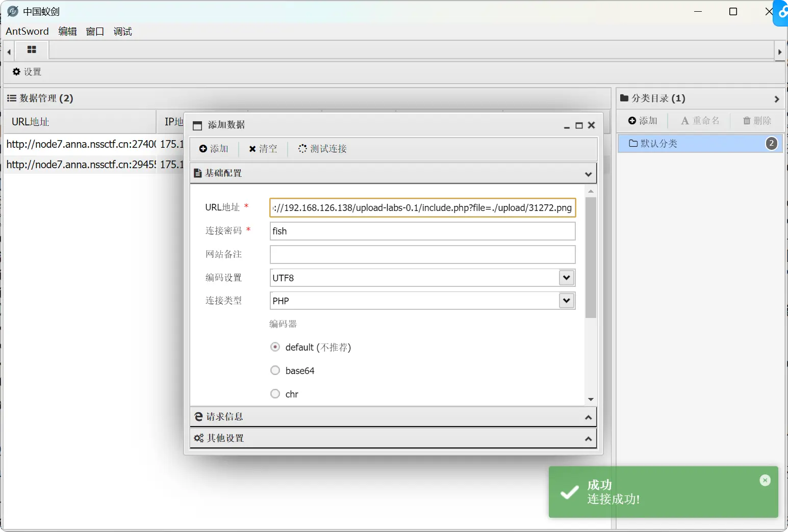Select the base64 encoder option

(275, 370)
